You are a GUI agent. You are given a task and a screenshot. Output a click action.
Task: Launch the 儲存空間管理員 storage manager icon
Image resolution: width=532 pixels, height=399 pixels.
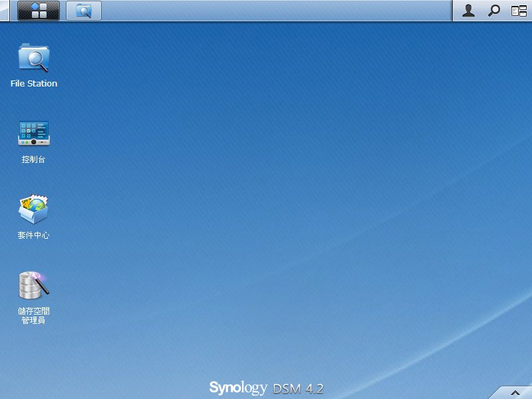click(x=33, y=285)
